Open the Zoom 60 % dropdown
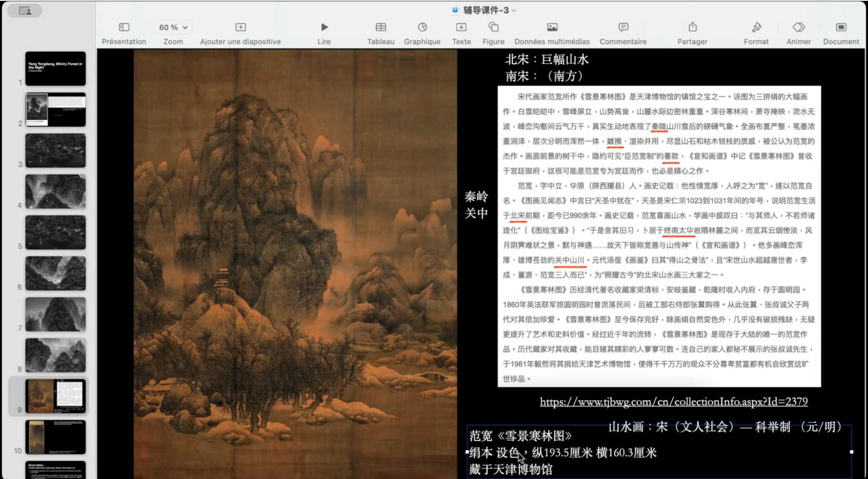 tap(173, 27)
